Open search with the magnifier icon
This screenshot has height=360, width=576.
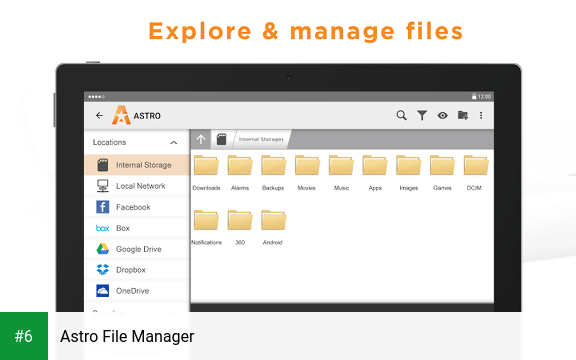(402, 115)
